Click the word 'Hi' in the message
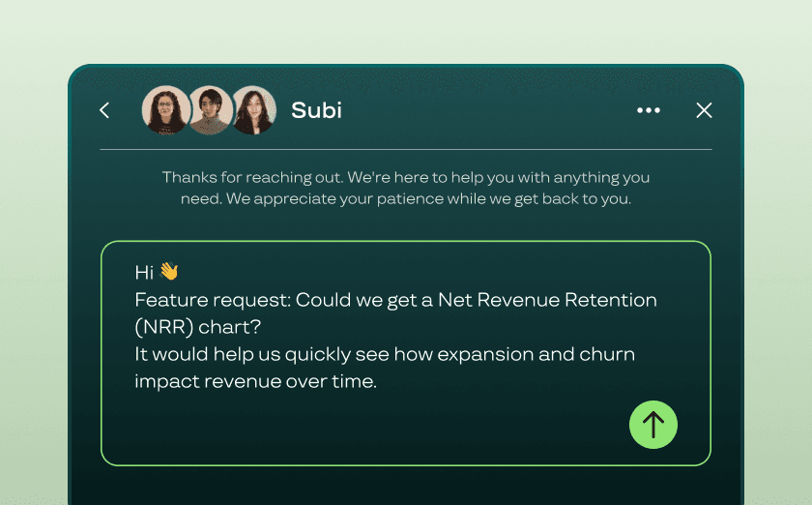 (144, 273)
